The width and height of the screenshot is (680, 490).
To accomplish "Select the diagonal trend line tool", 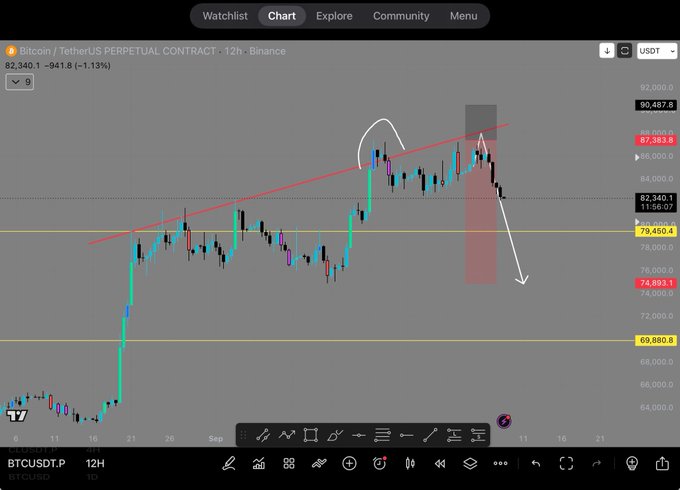I will [430, 435].
